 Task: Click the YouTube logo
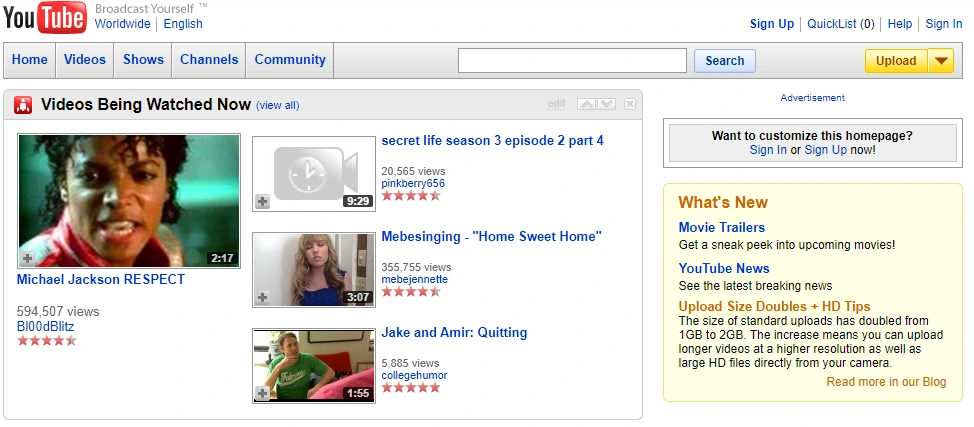point(45,17)
